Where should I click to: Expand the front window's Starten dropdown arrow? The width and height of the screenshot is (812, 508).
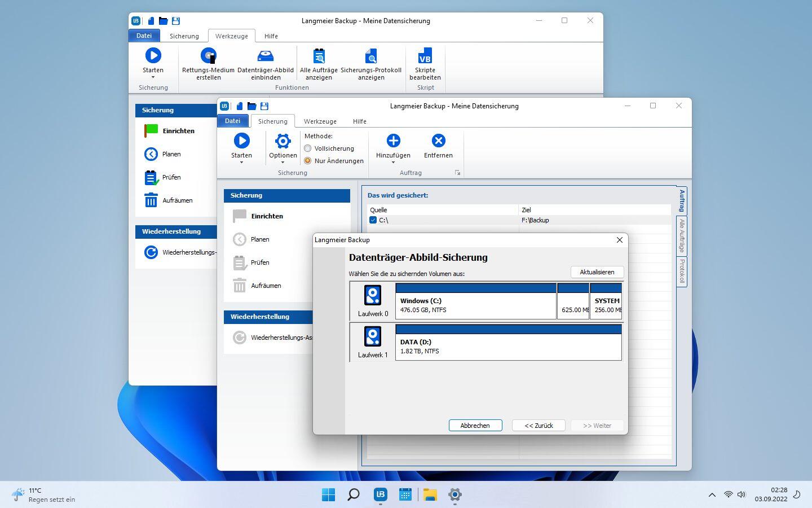coord(241,163)
